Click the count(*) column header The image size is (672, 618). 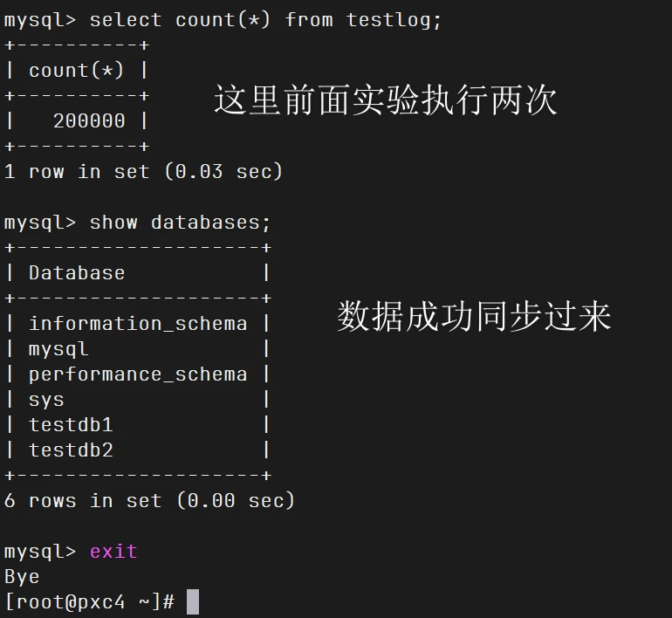77,70
